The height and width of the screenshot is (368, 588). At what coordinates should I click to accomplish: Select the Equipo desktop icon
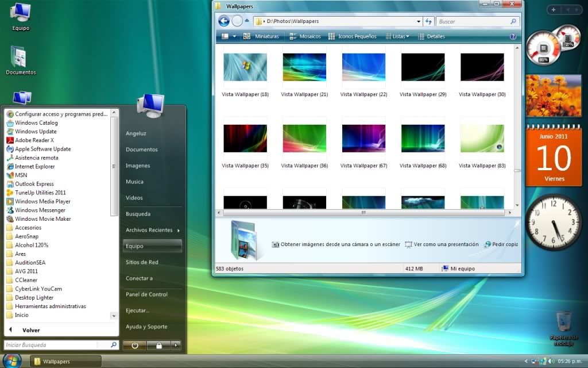21,17
